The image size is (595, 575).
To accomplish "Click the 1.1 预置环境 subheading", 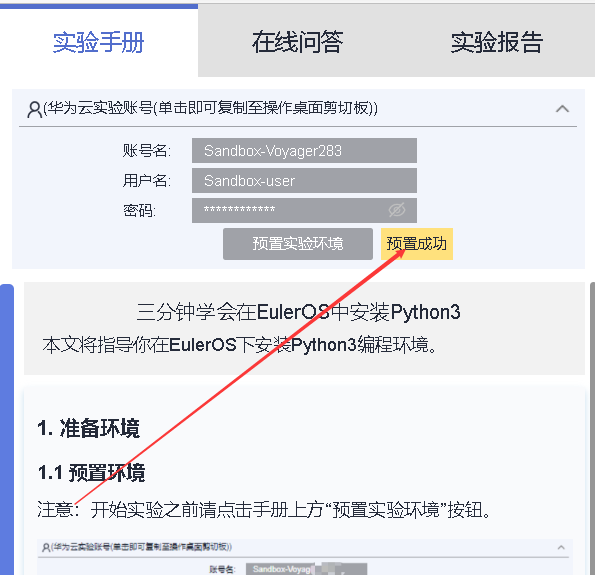I will tap(91, 473).
